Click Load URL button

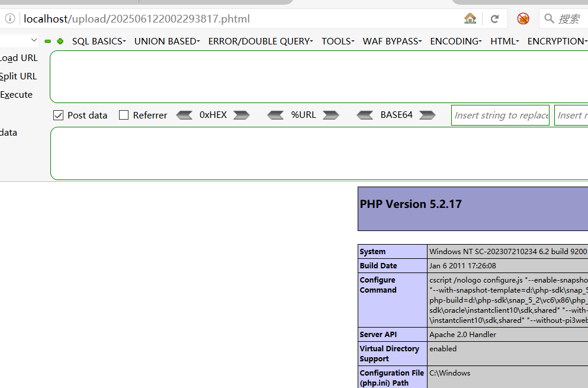[19, 58]
